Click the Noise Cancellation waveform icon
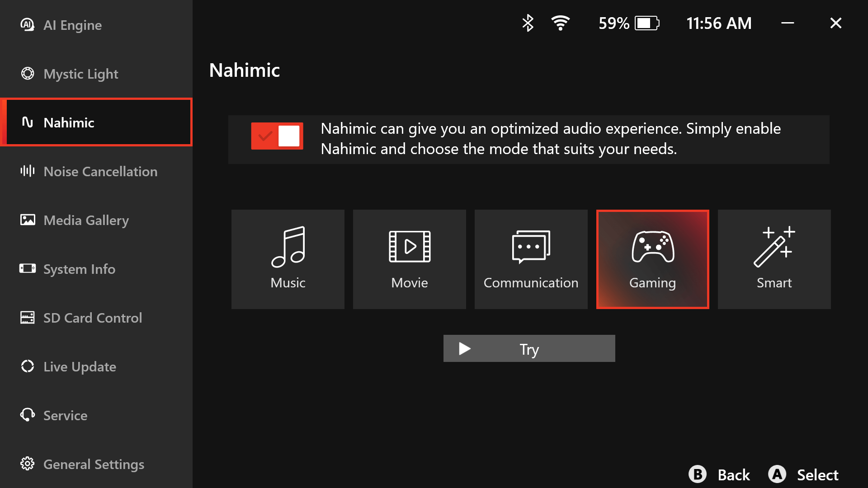Viewport: 868px width, 488px height. [28, 171]
